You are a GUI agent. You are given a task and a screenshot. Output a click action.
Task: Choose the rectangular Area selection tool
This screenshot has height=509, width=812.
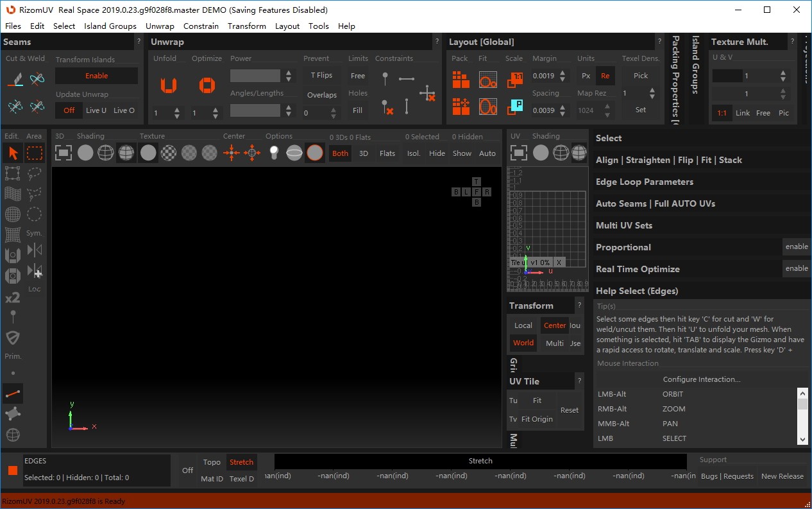point(35,153)
